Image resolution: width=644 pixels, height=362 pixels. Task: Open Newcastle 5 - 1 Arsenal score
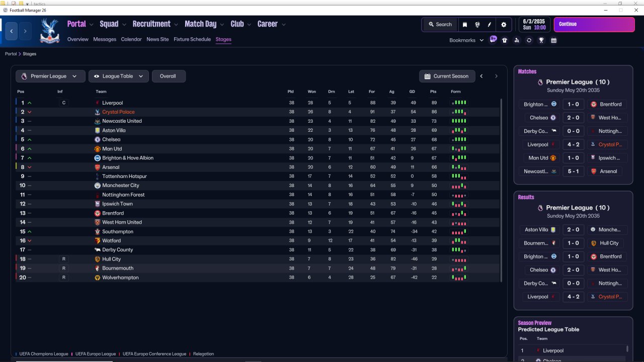pos(573,171)
